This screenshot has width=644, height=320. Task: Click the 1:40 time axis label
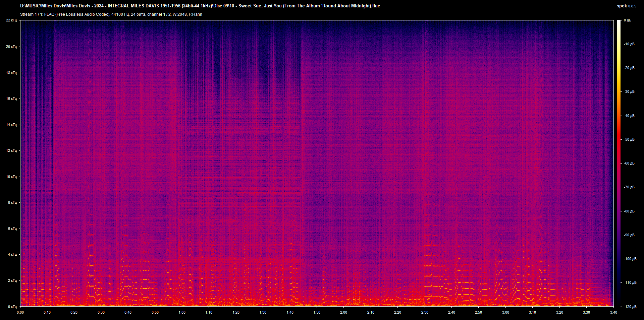pyautogui.click(x=290, y=312)
